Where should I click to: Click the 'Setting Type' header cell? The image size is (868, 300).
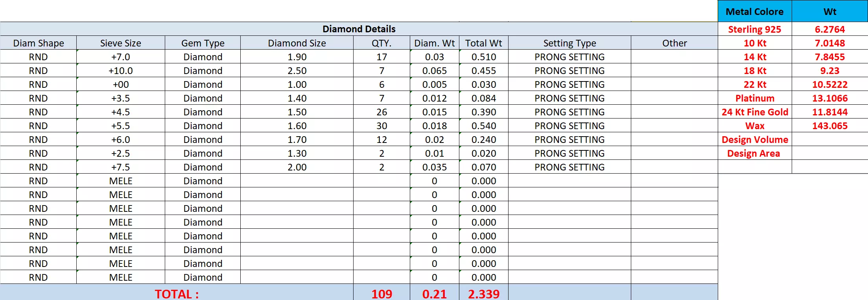(x=569, y=43)
